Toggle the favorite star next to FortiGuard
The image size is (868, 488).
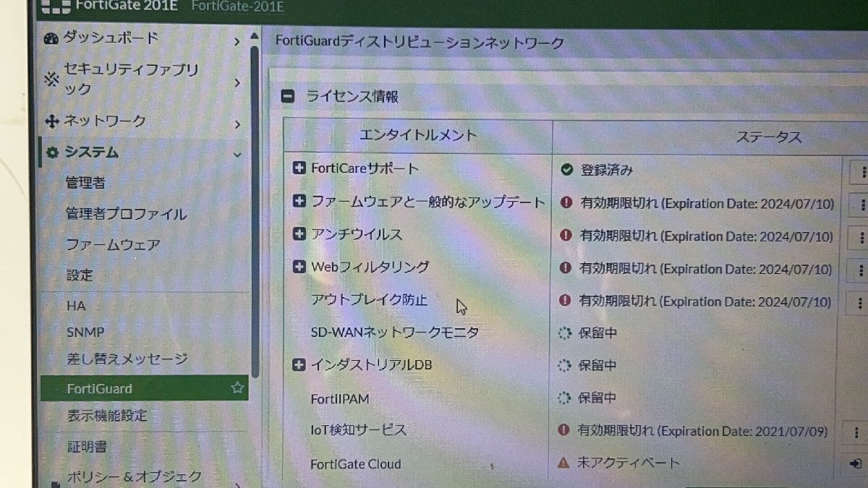point(237,388)
